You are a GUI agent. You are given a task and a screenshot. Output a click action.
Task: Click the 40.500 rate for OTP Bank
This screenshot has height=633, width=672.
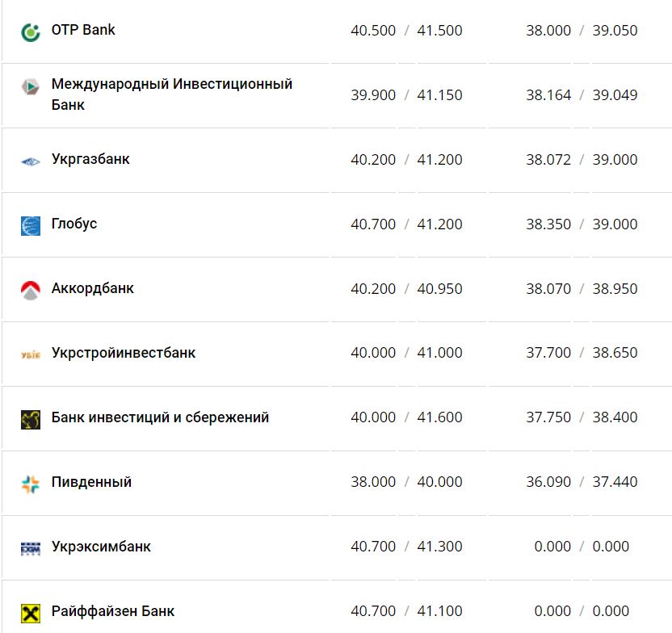point(373,31)
